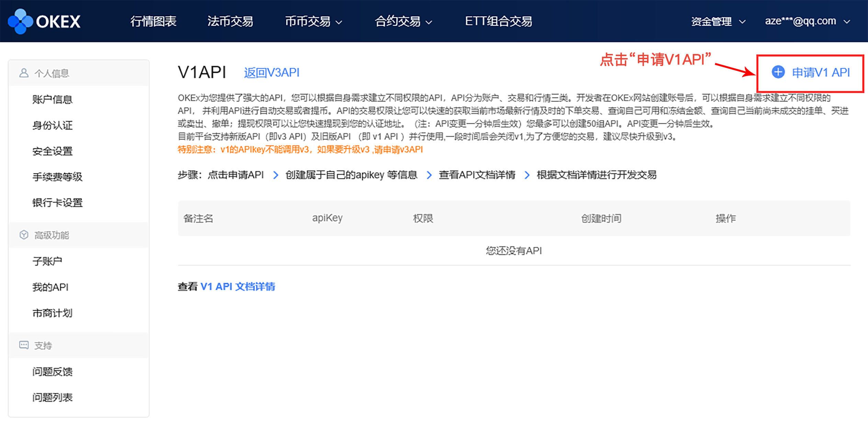Open the aze***@qq.com account dropdown
Viewport: 868px width, 429px height.
tap(807, 21)
